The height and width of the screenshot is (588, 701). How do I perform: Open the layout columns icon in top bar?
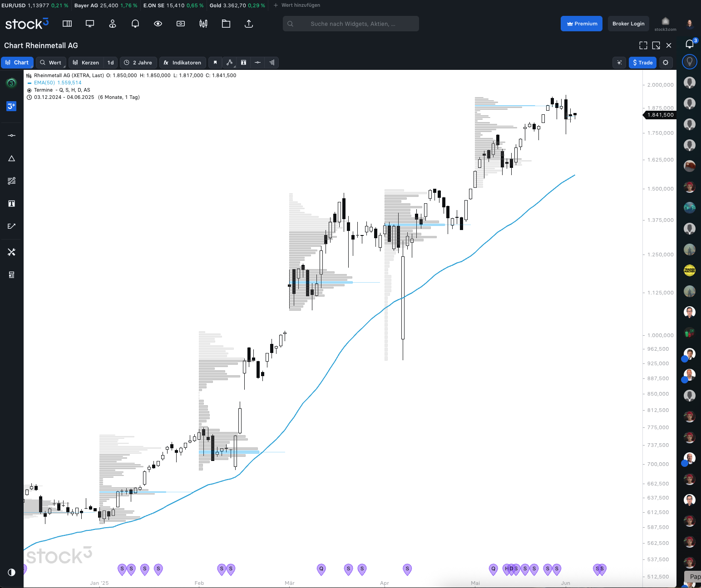point(67,24)
